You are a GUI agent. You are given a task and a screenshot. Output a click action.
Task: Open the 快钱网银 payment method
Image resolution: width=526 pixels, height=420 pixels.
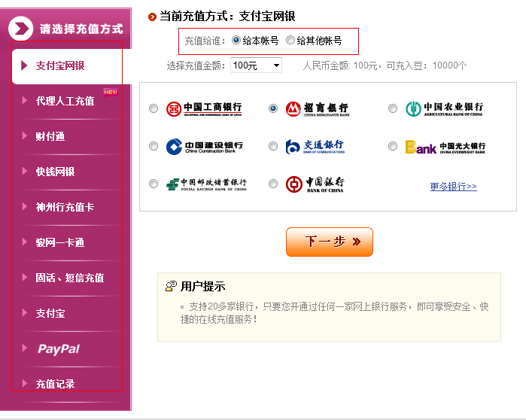(55, 172)
